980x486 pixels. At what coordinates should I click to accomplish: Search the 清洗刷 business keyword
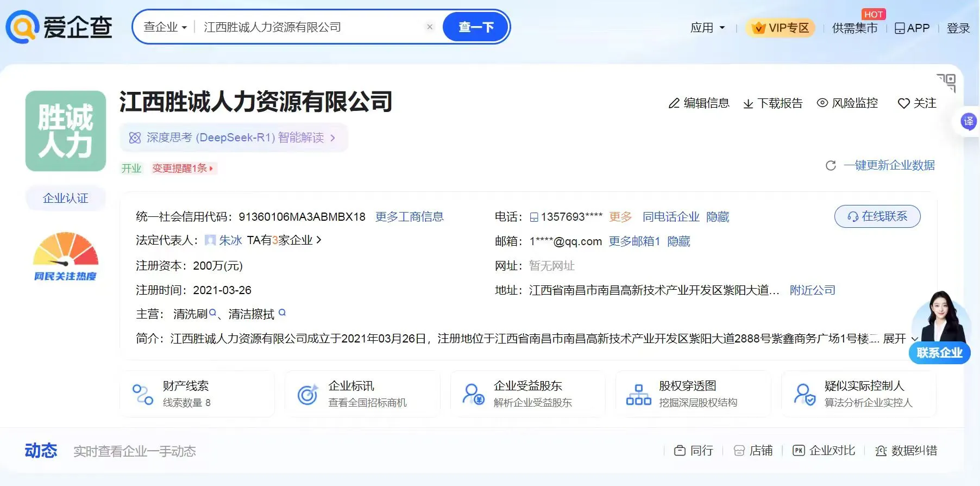pos(195,314)
